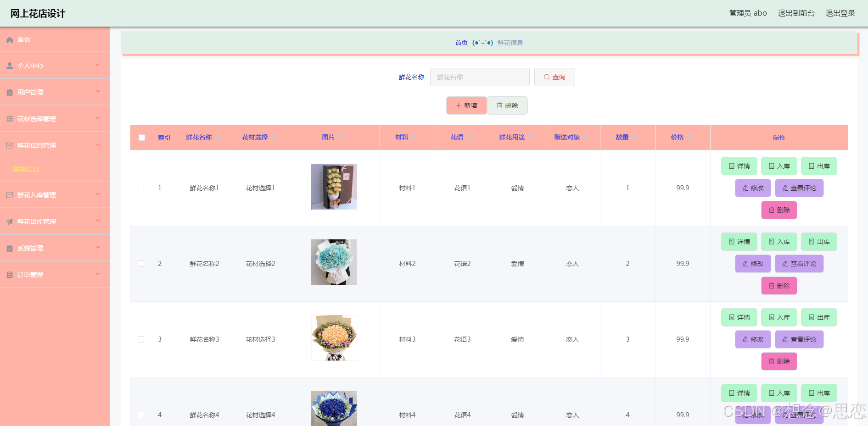Open the blue bouquet image in row 鲜花名称2
The image size is (868, 426).
click(334, 262)
